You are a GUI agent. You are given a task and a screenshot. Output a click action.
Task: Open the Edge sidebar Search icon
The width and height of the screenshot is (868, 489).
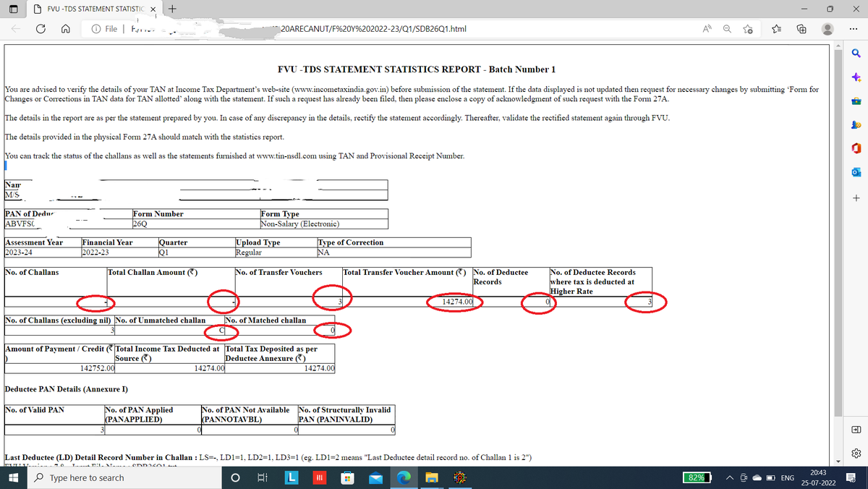[856, 53]
